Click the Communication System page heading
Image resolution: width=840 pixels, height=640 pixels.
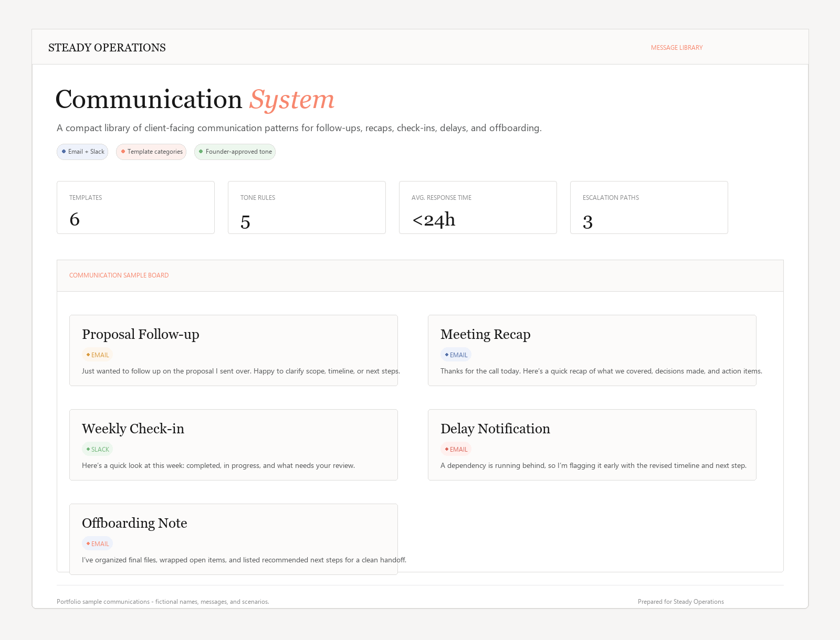coord(195,99)
